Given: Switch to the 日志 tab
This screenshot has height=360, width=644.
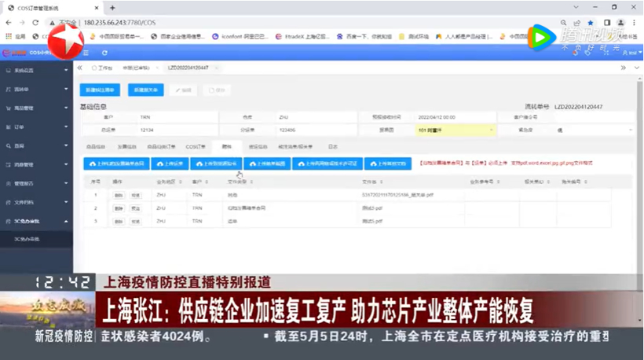Looking at the screenshot, I should (x=333, y=147).
